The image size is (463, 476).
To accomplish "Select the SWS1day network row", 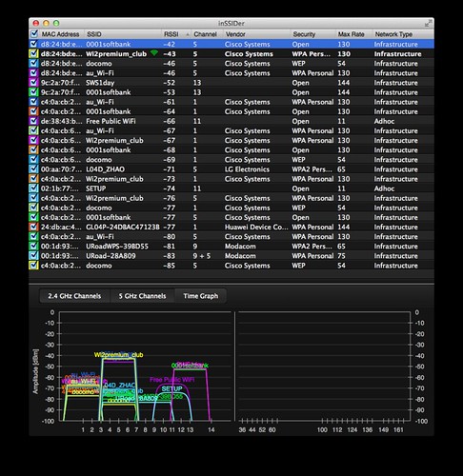I will pos(231,83).
